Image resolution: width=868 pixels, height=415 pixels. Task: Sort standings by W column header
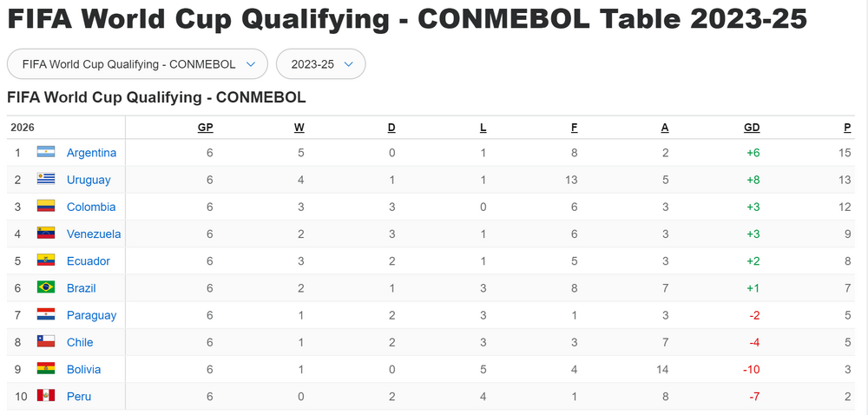pos(299,128)
